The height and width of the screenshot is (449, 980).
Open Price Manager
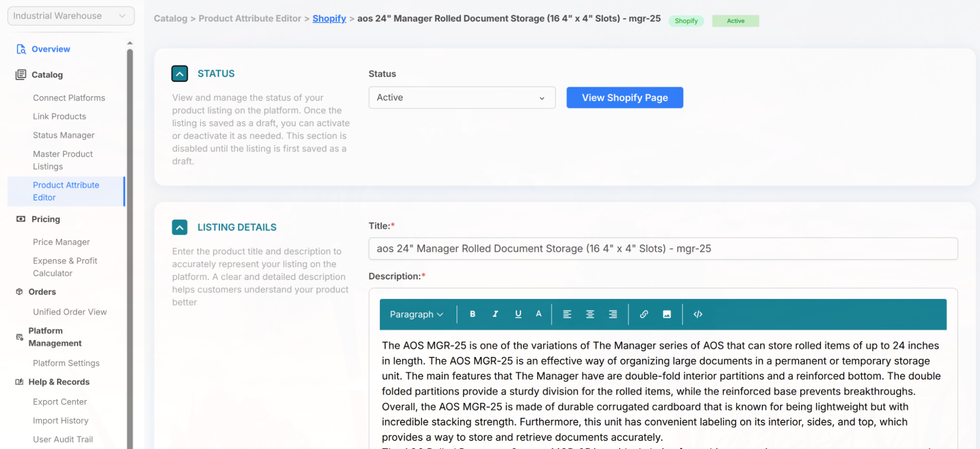pyautogui.click(x=61, y=242)
